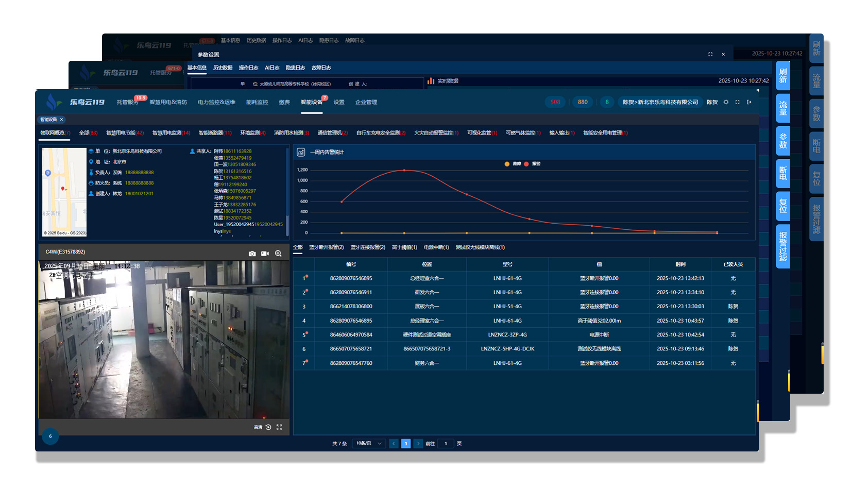The width and height of the screenshot is (868, 487).
Task: Open the 陈贺>新北京乐鸟科技有限公司 organization selector
Action: click(x=660, y=102)
